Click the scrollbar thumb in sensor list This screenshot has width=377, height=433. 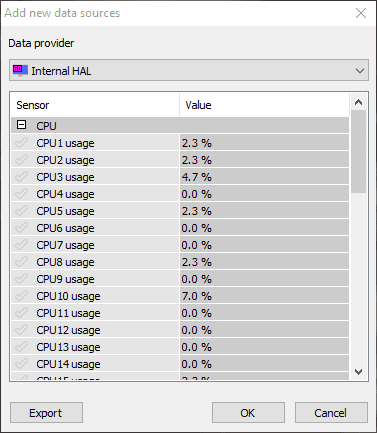coord(358,152)
